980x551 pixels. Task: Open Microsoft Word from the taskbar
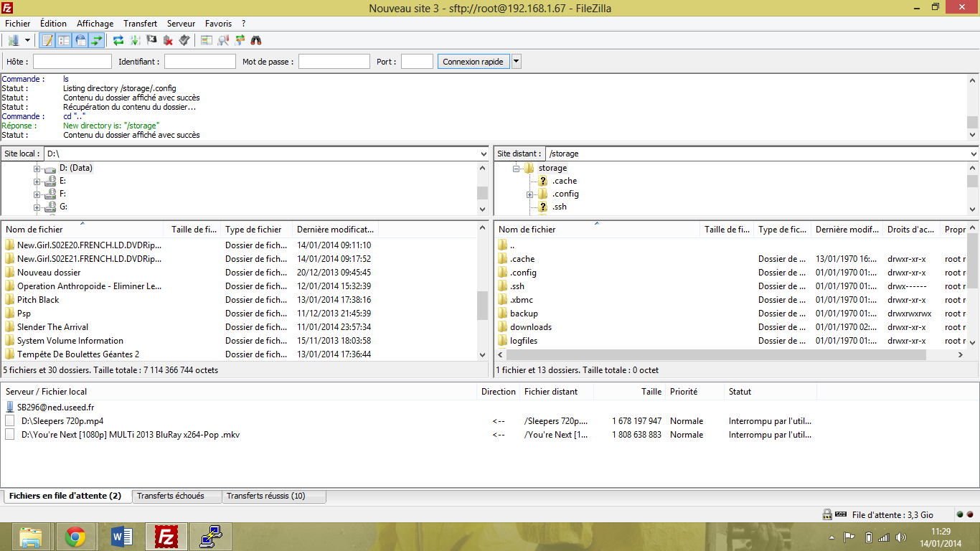click(x=122, y=536)
